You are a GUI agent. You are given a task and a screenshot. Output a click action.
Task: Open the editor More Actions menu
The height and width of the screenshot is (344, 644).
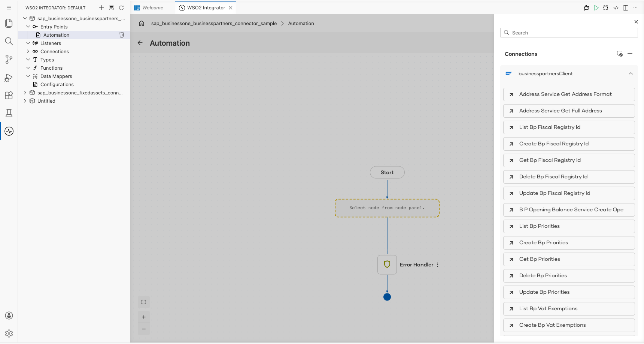coord(635,7)
